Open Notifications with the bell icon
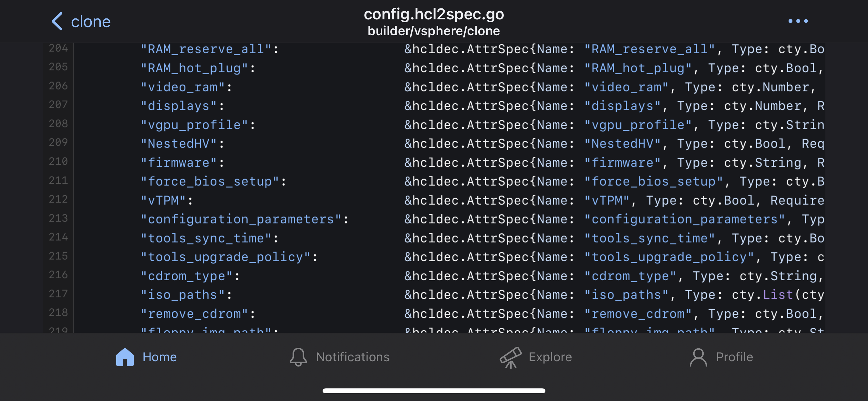The image size is (868, 401). pos(298,356)
